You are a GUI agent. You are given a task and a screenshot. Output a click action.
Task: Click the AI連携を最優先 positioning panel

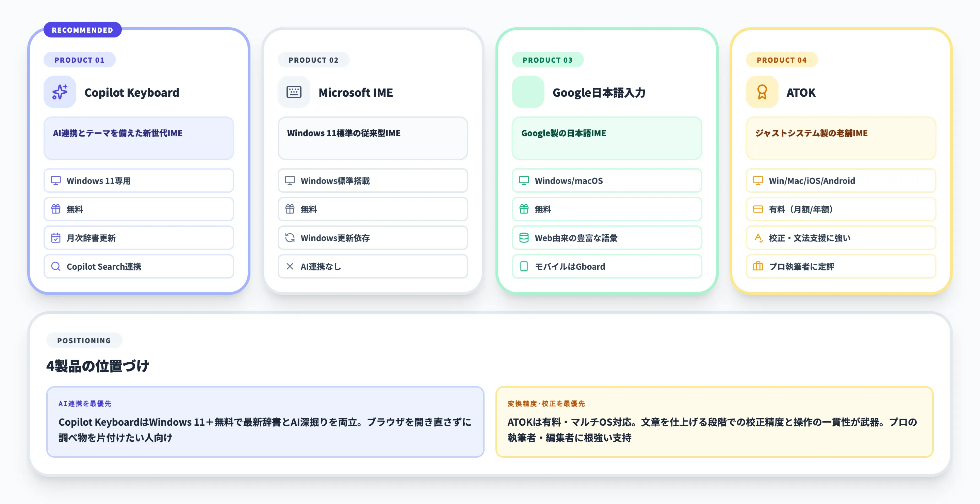[x=265, y=422]
